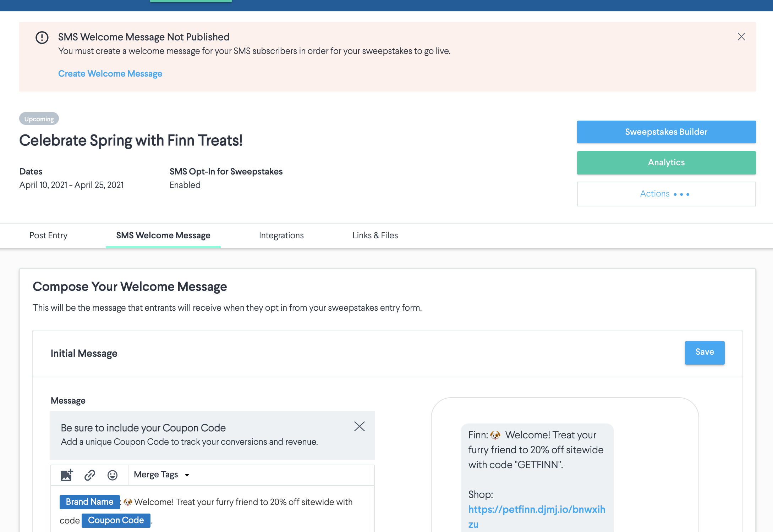773x532 pixels.
Task: Select the SMS Welcome Message tab
Action: (x=163, y=235)
